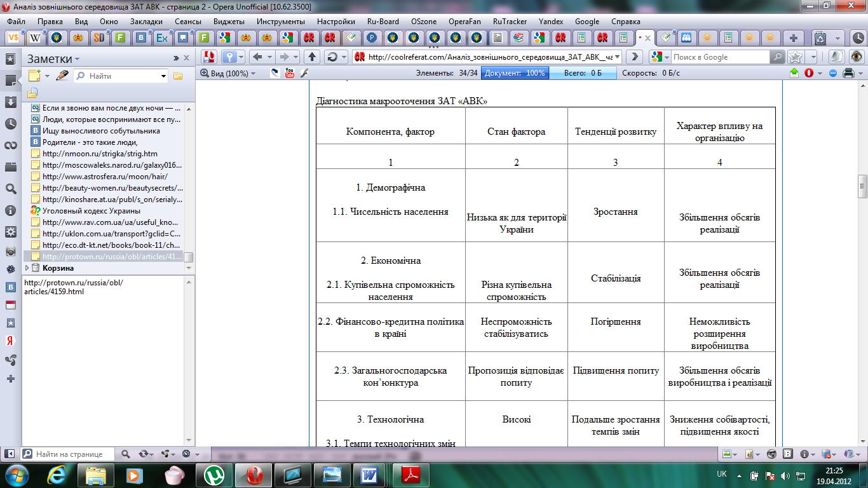Select note http://nmoon.ru/stringka/strig.htm
This screenshot has width=868, height=488.
[100, 153]
